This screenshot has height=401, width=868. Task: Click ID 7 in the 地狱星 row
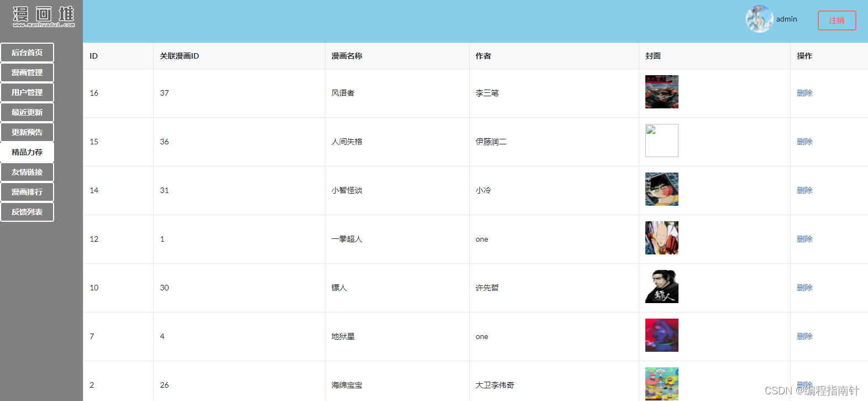92,336
